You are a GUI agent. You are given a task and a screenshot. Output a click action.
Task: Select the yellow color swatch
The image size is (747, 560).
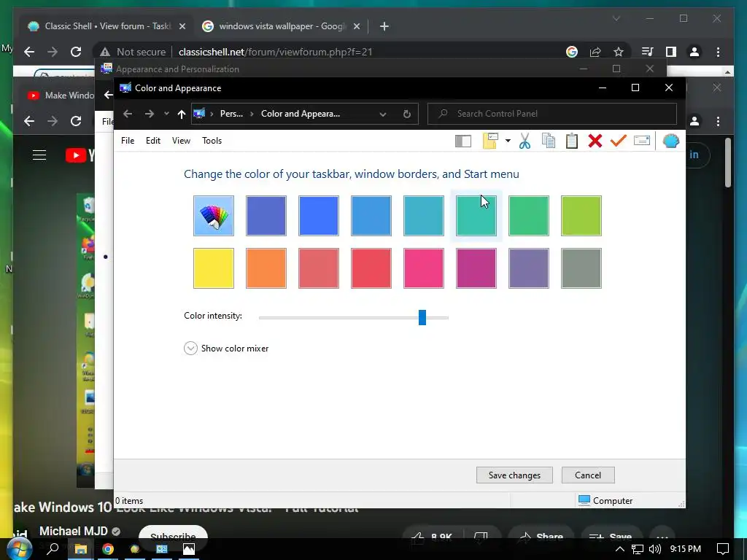(x=214, y=268)
